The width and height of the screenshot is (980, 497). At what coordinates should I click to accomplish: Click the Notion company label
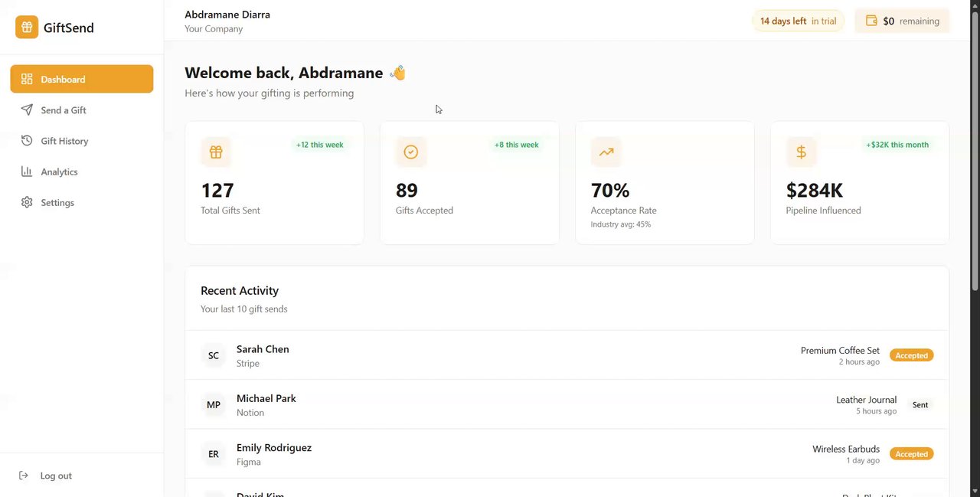click(x=250, y=412)
